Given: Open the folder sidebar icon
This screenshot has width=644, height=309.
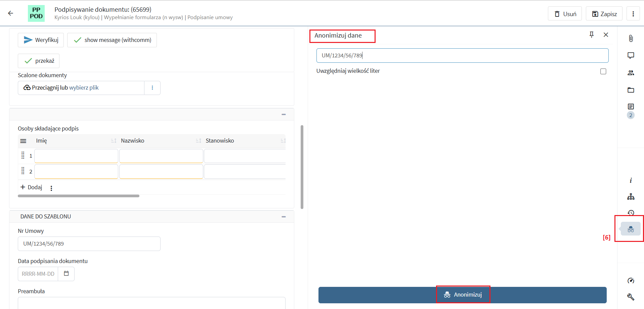Looking at the screenshot, I should coord(631,90).
